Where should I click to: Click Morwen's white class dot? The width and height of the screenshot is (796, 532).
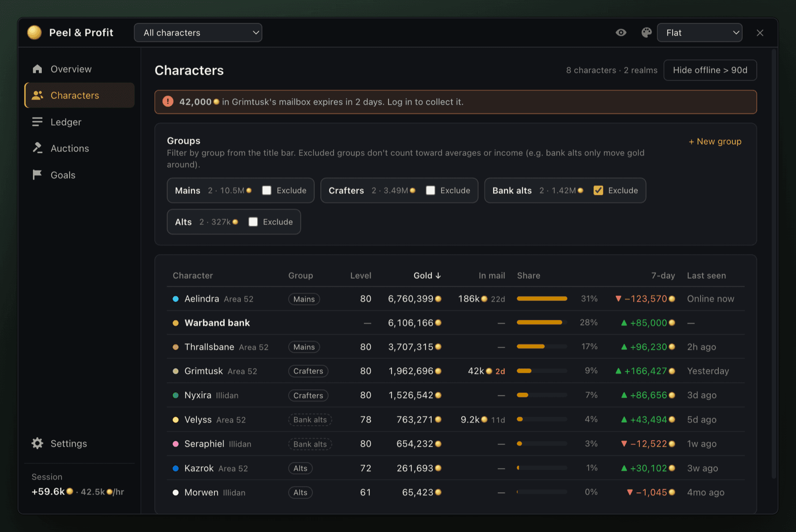click(x=176, y=492)
